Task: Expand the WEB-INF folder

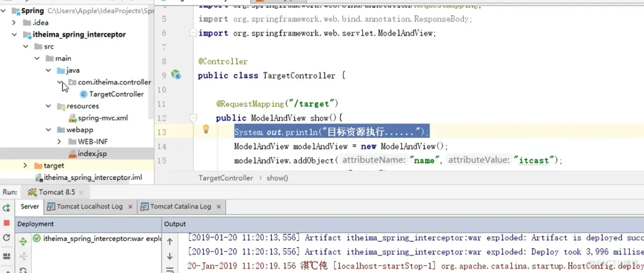Action: (59, 141)
